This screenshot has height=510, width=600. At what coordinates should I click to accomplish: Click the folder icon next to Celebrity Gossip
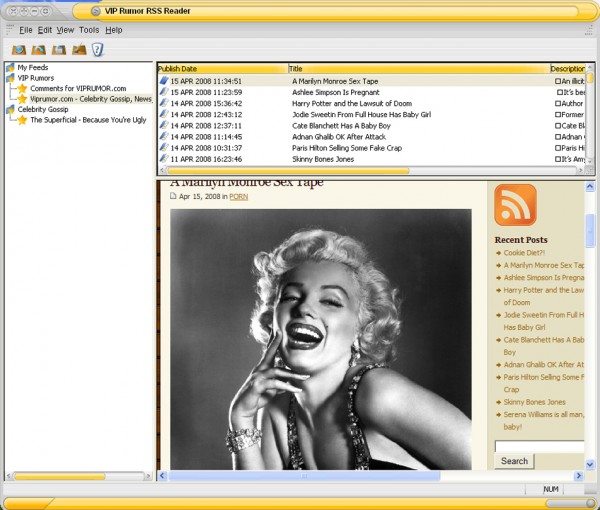(10, 109)
